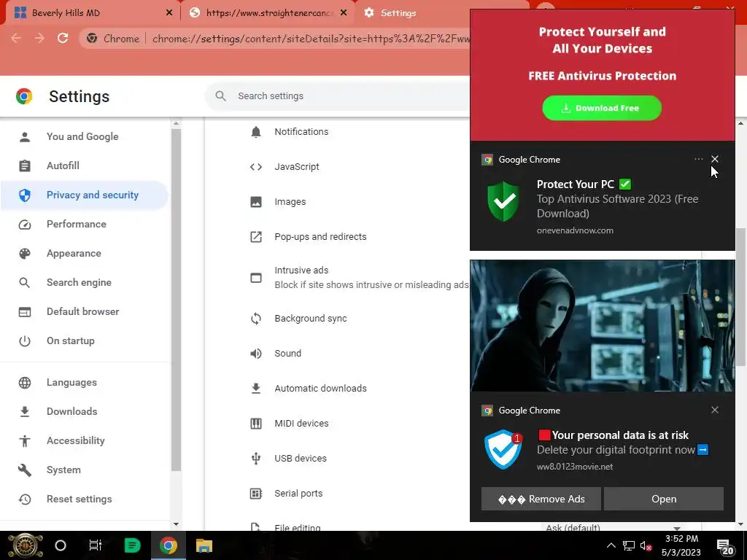Click the Intrusive ads window icon

pos(256,278)
